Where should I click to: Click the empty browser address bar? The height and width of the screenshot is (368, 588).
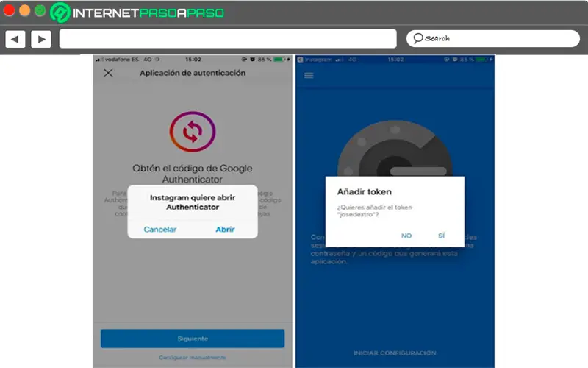228,39
